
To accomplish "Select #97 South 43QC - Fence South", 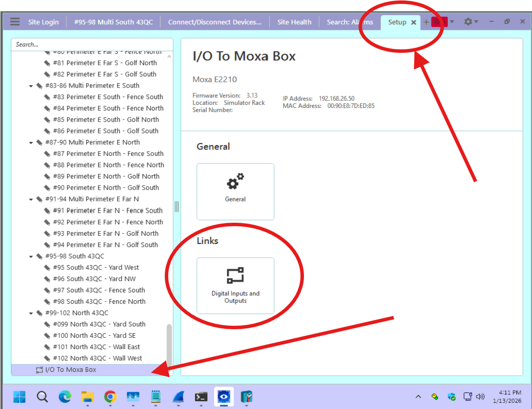I will coord(99,290).
